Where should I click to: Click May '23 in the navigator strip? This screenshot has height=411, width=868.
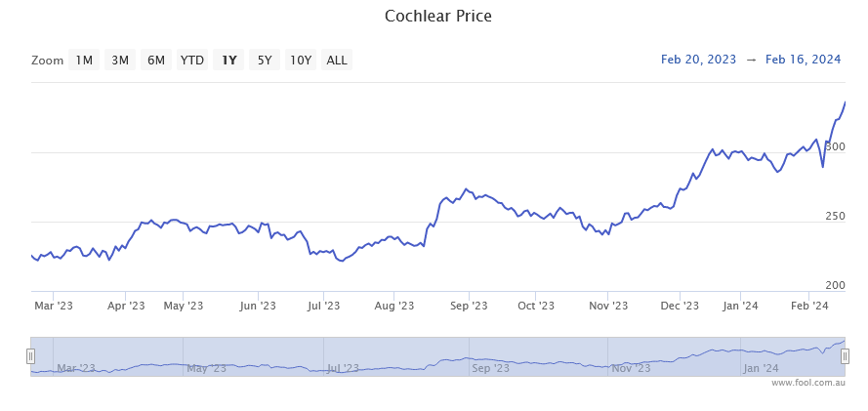coord(209,368)
